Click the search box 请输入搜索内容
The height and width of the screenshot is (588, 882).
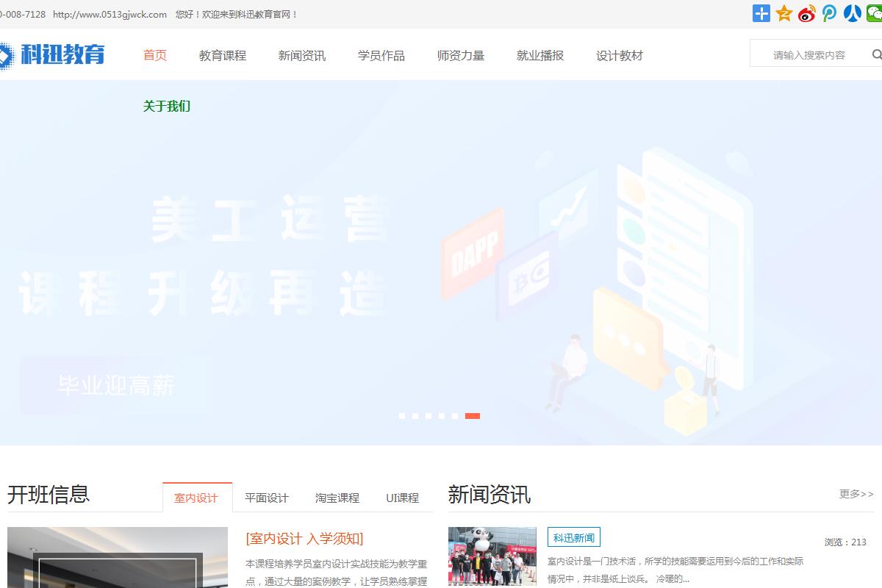click(x=809, y=54)
